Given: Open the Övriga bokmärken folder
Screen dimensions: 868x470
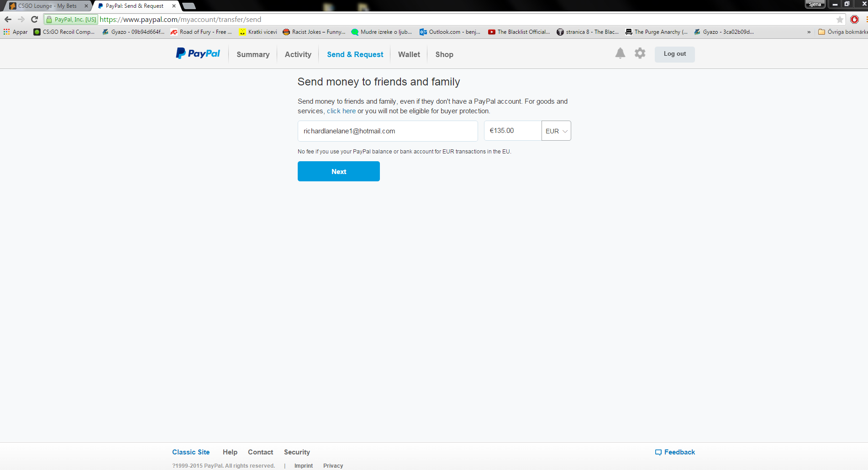Looking at the screenshot, I should [x=843, y=32].
